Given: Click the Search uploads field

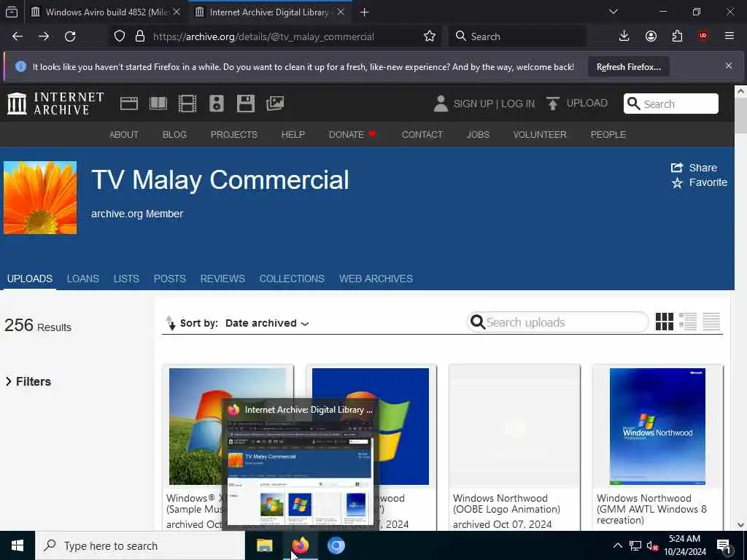Looking at the screenshot, I should pyautogui.click(x=558, y=322).
